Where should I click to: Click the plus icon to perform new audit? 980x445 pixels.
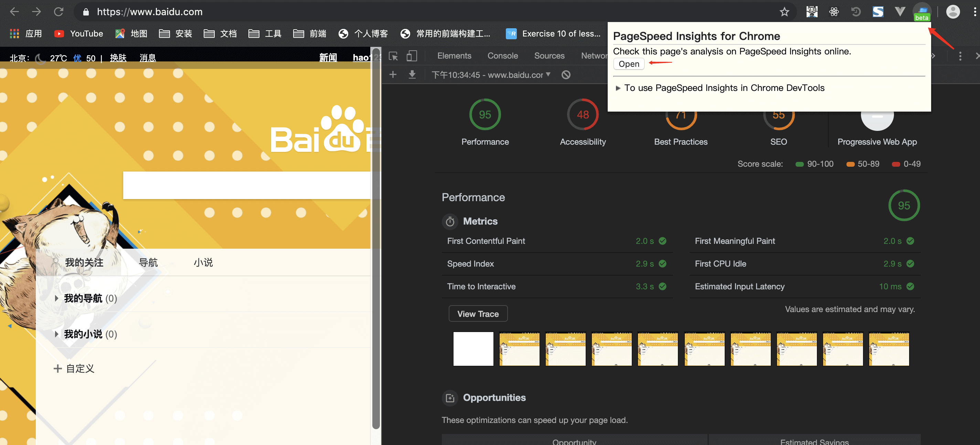pyautogui.click(x=393, y=74)
